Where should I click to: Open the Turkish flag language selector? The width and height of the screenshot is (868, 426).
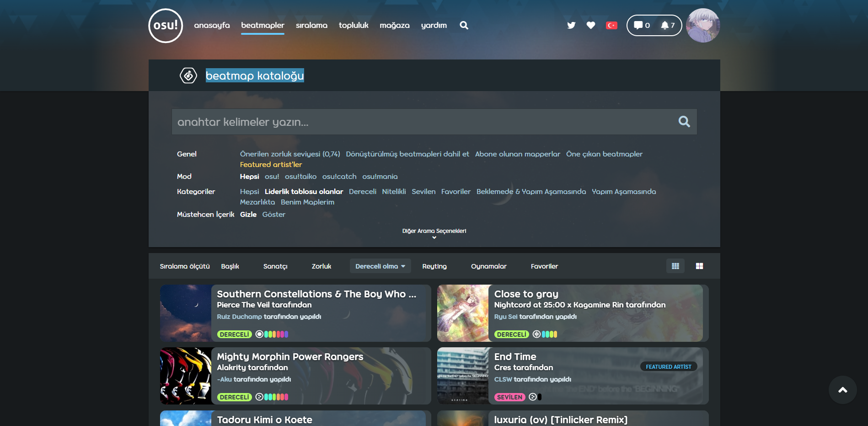click(611, 25)
